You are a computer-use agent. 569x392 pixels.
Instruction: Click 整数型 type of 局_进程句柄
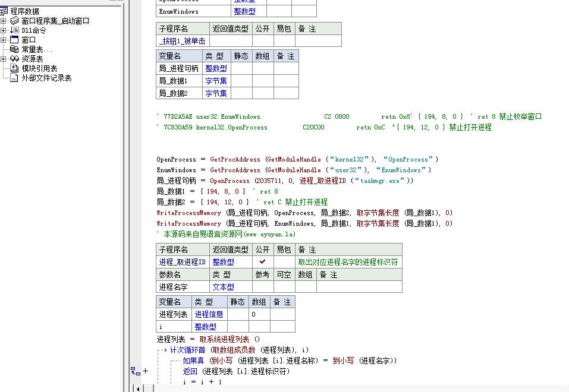pos(216,68)
